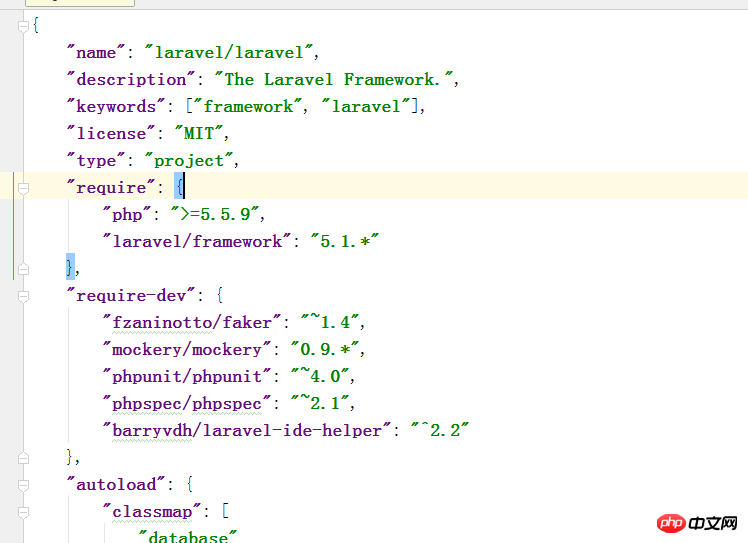Click the "laravel/laravel" value
This screenshot has width=748, height=543.
tap(229, 52)
